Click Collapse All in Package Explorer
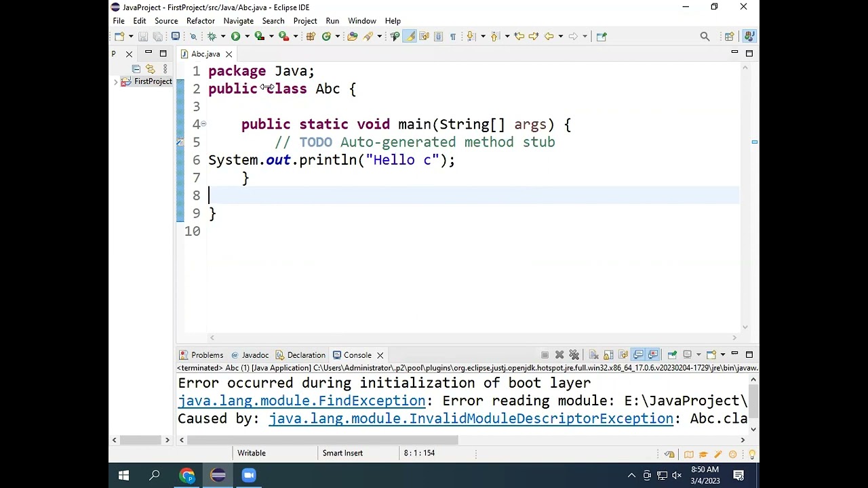 [136, 69]
